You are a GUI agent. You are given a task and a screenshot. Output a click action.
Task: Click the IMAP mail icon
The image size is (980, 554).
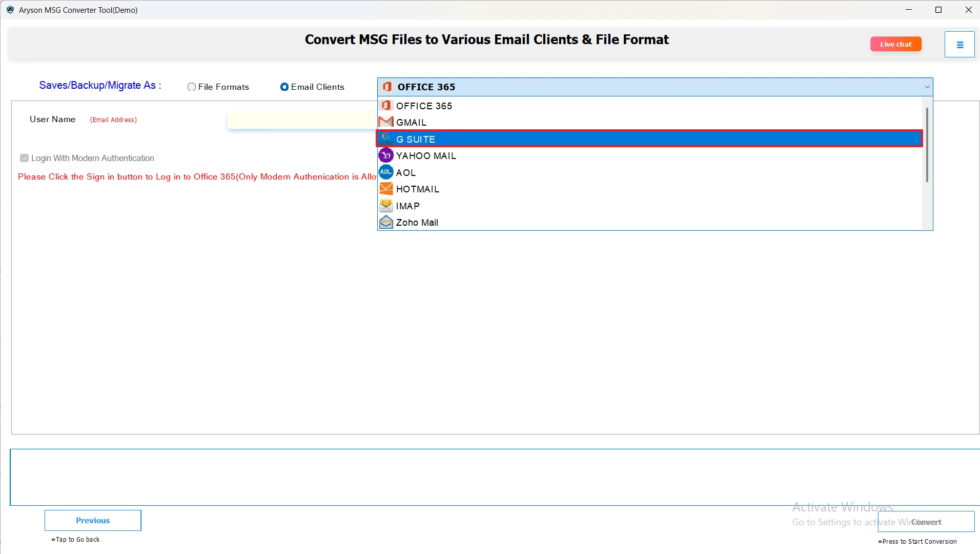(x=386, y=206)
